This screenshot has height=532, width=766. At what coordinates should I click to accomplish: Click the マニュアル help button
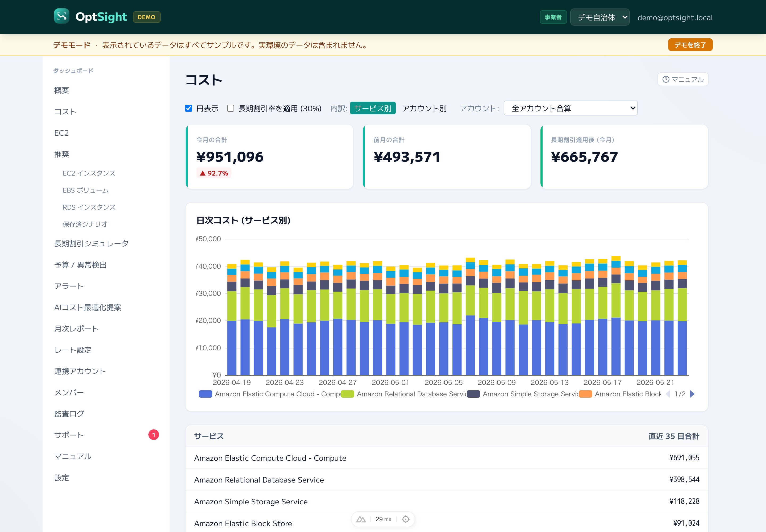point(683,79)
